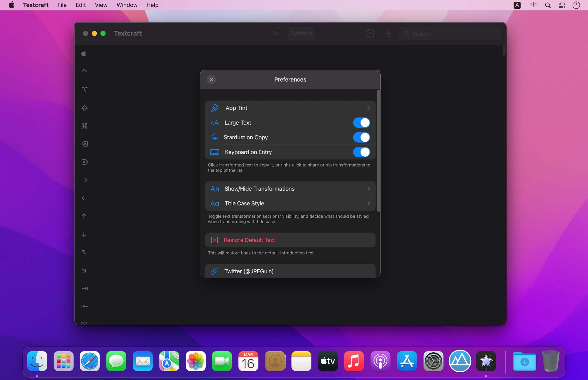Open Twitter (@JPEGuin) link
Image resolution: width=588 pixels, height=380 pixels.
click(290, 271)
